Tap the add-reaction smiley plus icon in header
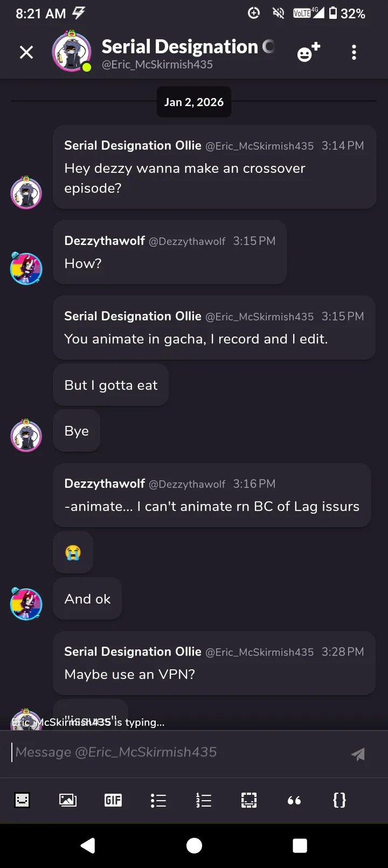This screenshot has width=388, height=868. coord(308,52)
